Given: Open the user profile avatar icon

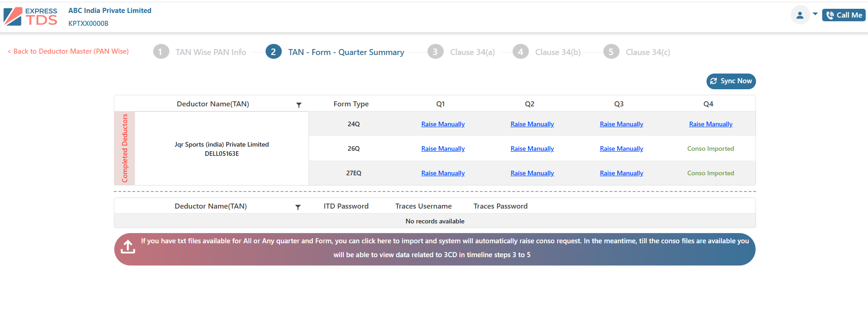Looking at the screenshot, I should pos(800,15).
